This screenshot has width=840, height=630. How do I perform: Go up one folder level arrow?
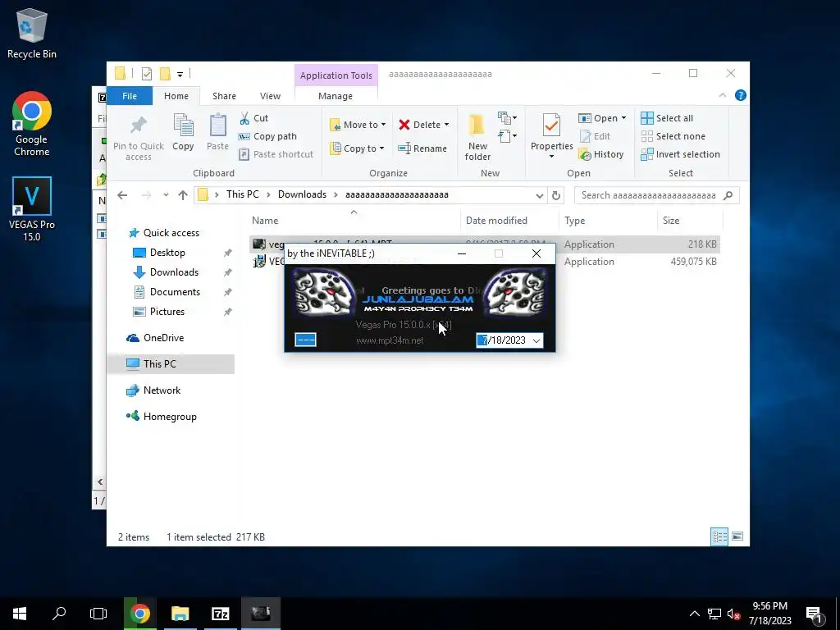click(183, 195)
